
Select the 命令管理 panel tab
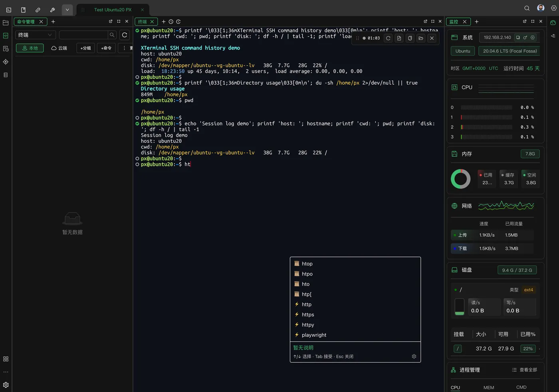coord(30,22)
